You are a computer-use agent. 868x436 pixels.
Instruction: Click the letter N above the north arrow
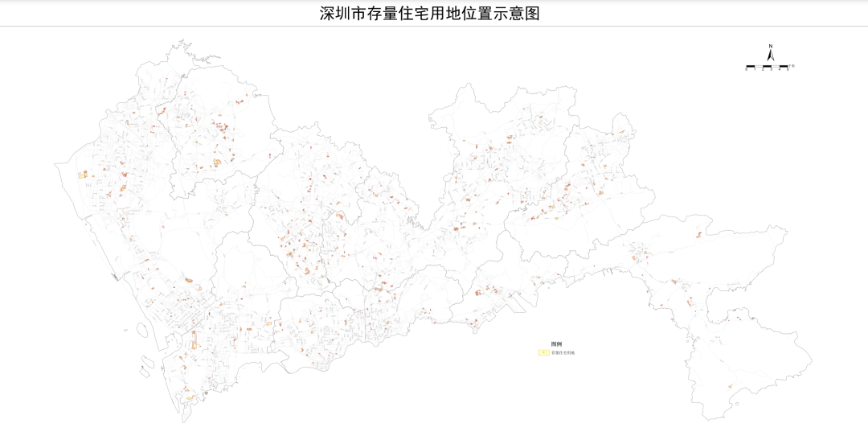pos(771,46)
